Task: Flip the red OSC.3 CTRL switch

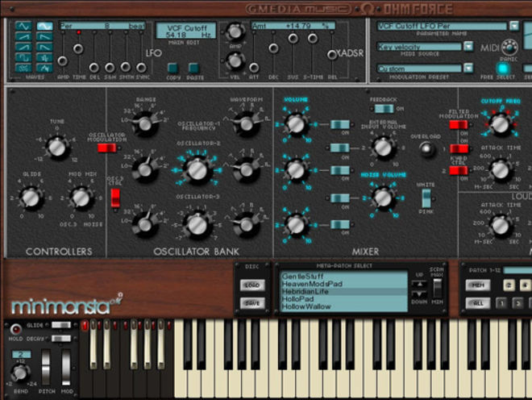Action: click(x=115, y=198)
